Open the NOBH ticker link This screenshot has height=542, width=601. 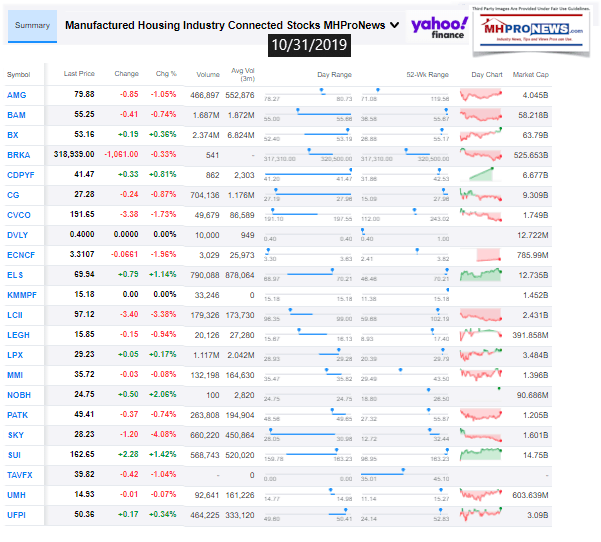(19, 395)
